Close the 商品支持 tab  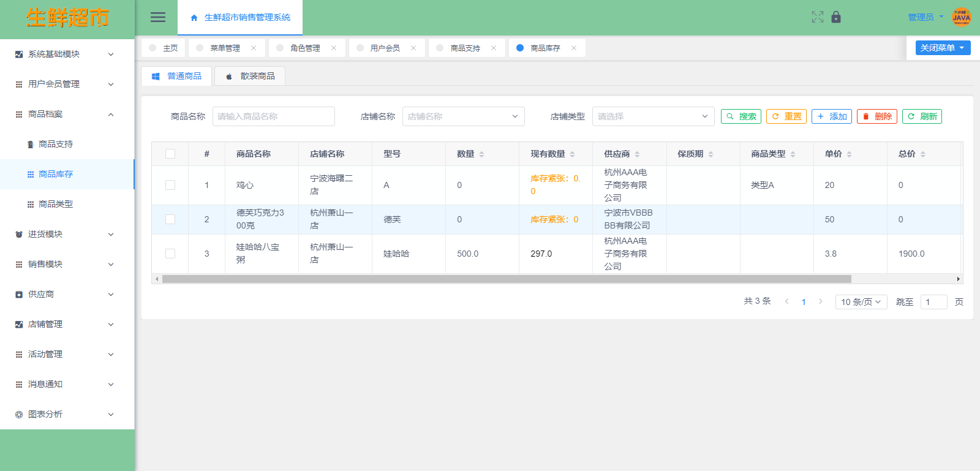tap(494, 48)
